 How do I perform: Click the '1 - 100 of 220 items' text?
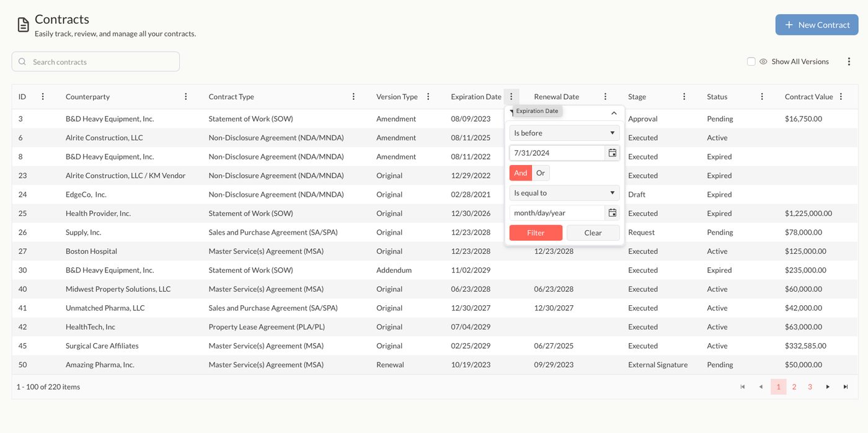[x=48, y=386]
